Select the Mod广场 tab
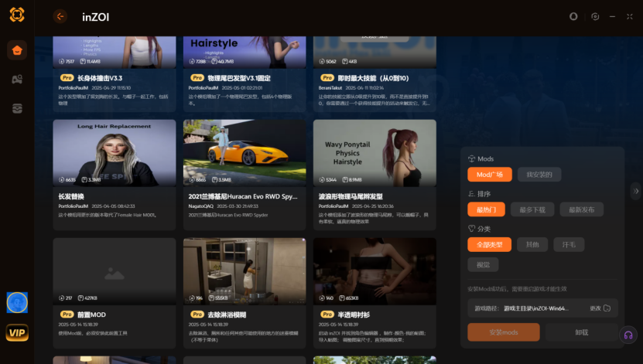The height and width of the screenshot is (364, 643). [x=490, y=175]
